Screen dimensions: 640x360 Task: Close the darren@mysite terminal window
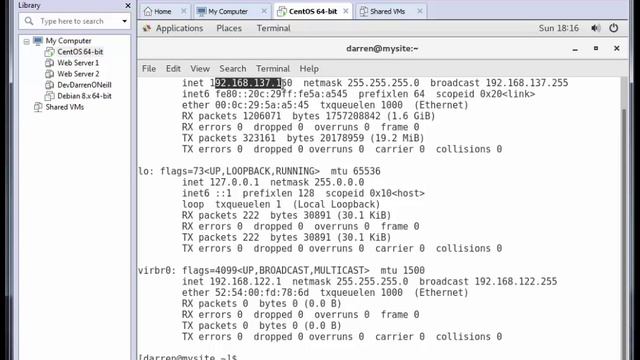[617, 49]
